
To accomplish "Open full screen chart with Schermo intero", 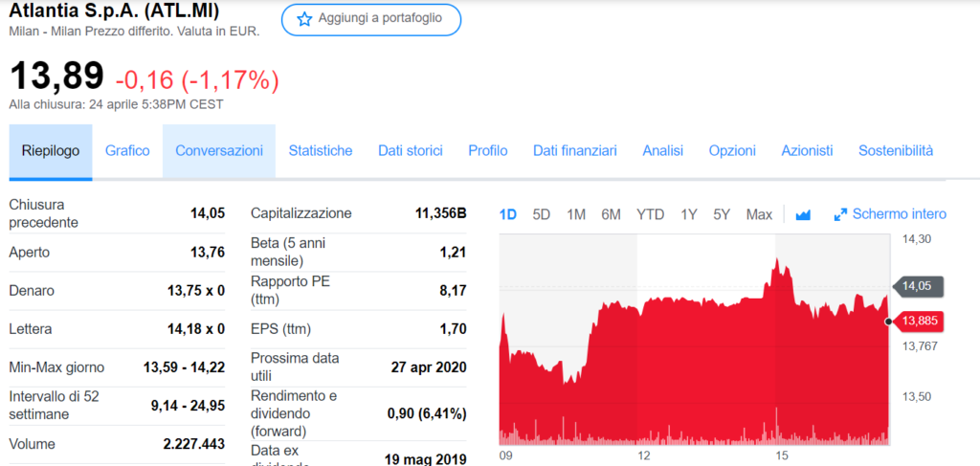I will tap(891, 214).
